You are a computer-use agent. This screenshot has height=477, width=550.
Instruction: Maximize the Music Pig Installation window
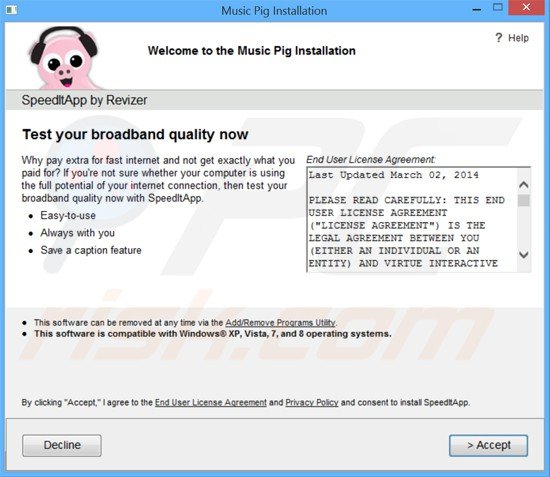[498, 8]
